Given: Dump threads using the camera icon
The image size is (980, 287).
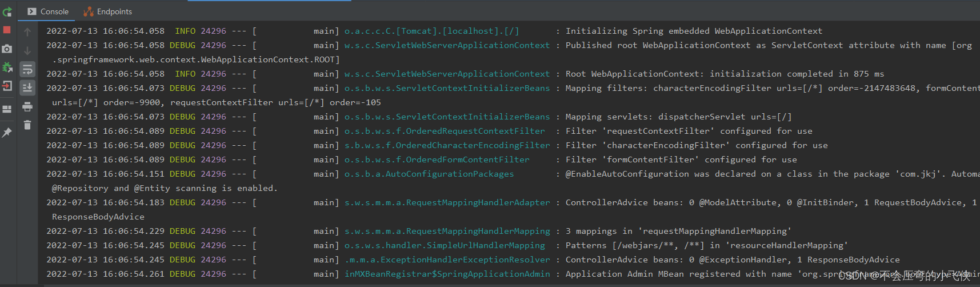Looking at the screenshot, I should (7, 49).
